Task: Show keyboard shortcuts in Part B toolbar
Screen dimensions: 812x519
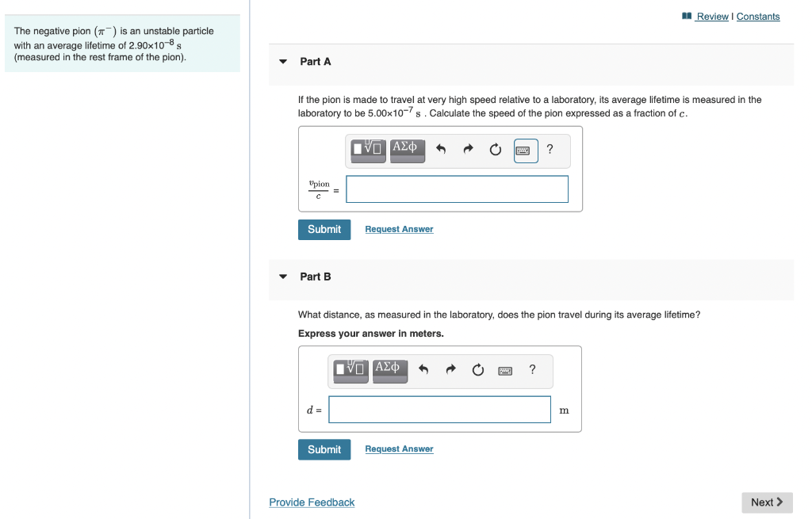Action: [505, 370]
